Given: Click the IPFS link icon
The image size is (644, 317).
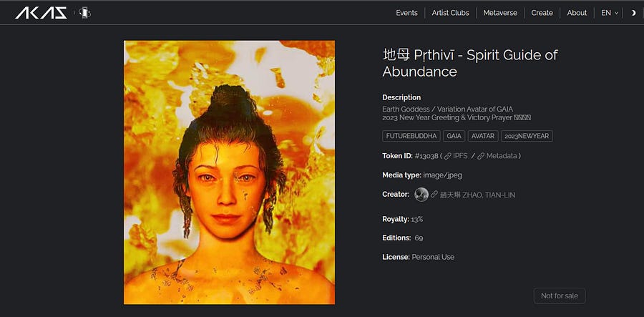Looking at the screenshot, I should tap(448, 156).
